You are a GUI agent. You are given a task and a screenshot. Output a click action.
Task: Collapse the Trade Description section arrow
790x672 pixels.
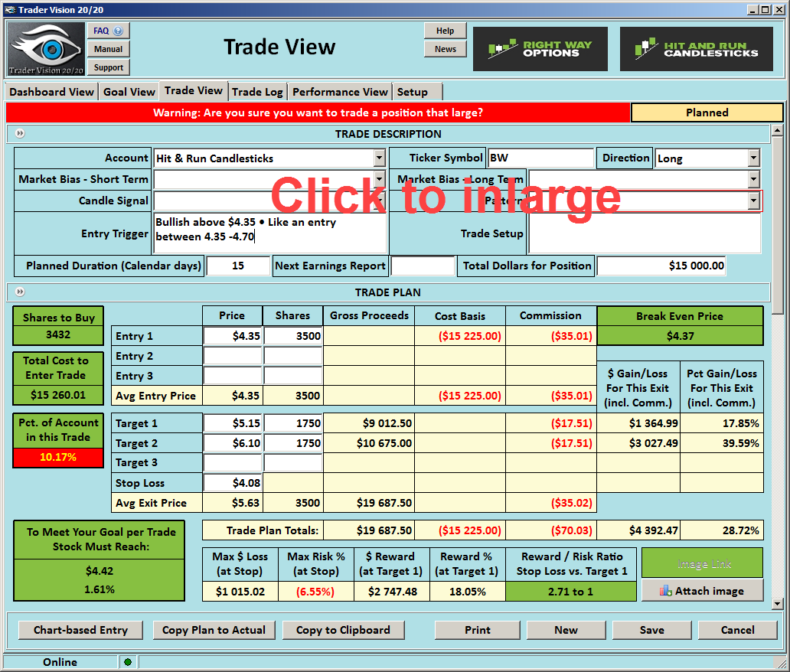(x=20, y=134)
